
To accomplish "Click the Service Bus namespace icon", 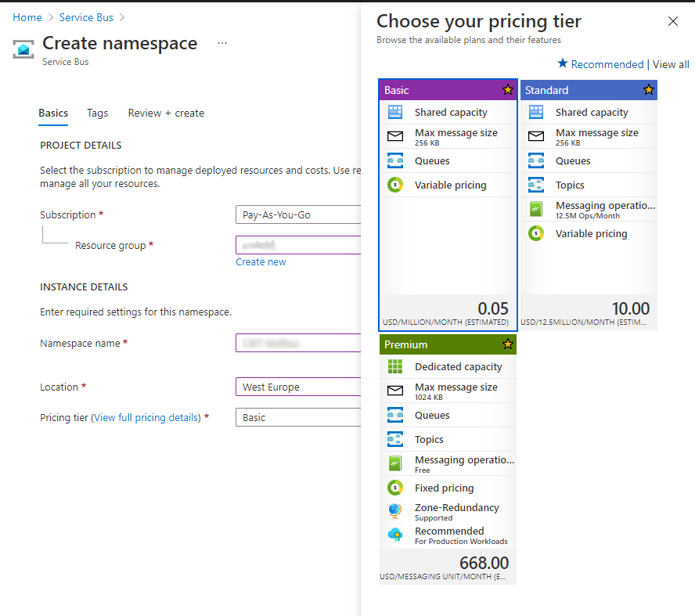I will pyautogui.click(x=23, y=49).
